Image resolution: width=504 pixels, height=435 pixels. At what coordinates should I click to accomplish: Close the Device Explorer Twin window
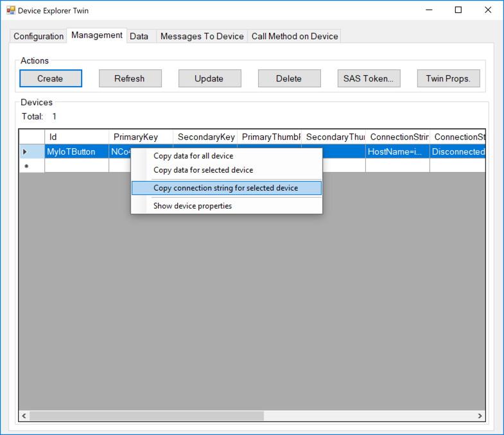(488, 10)
